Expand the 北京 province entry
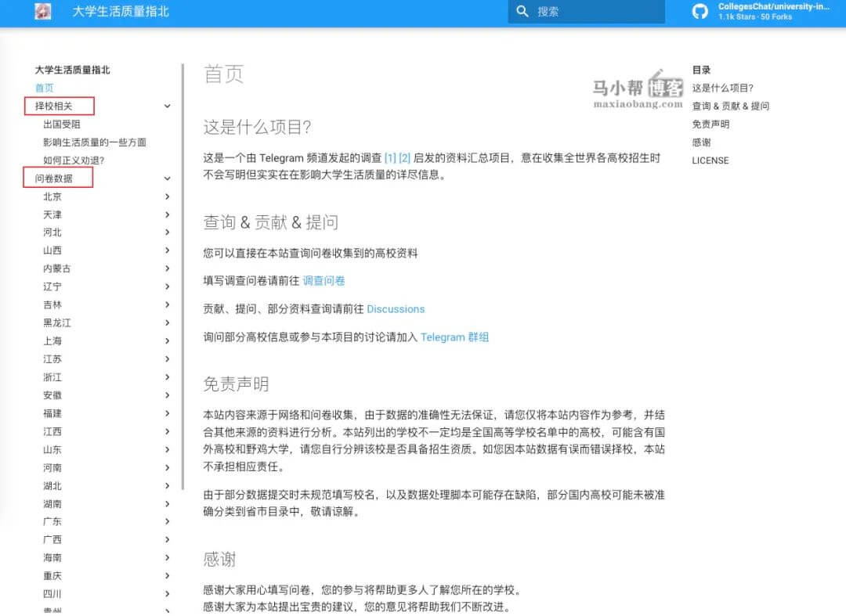This screenshot has width=846, height=616. pos(167,196)
